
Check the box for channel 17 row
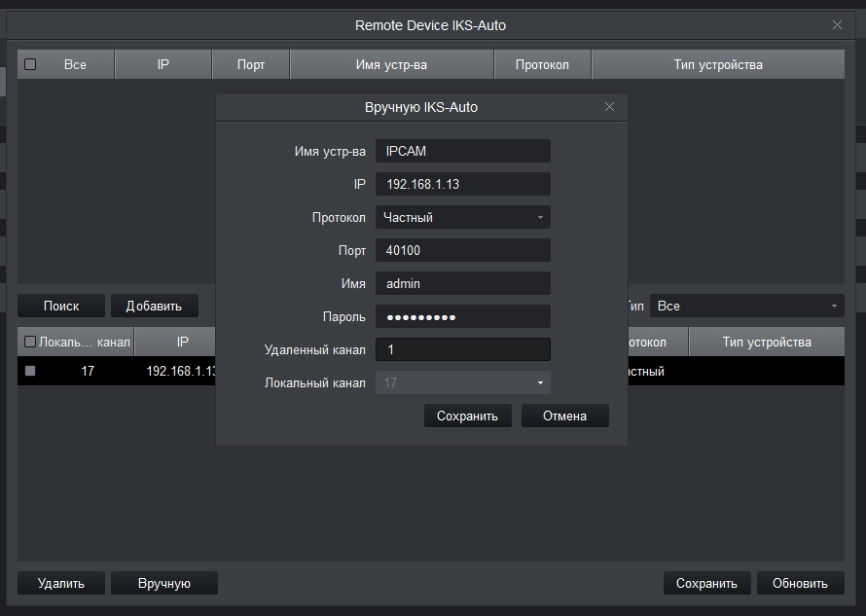click(x=30, y=371)
